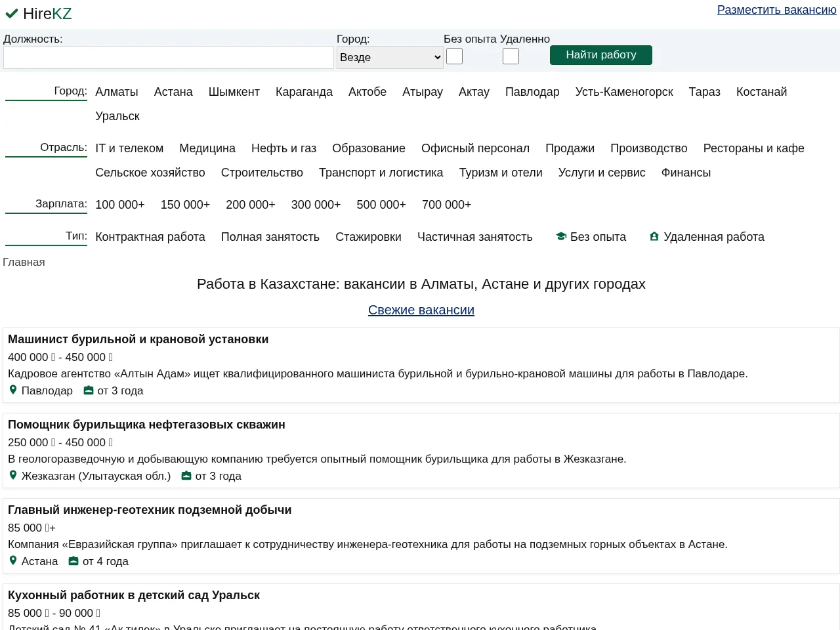Select the Финансы industry filter
This screenshot has width=840, height=630.
686,173
